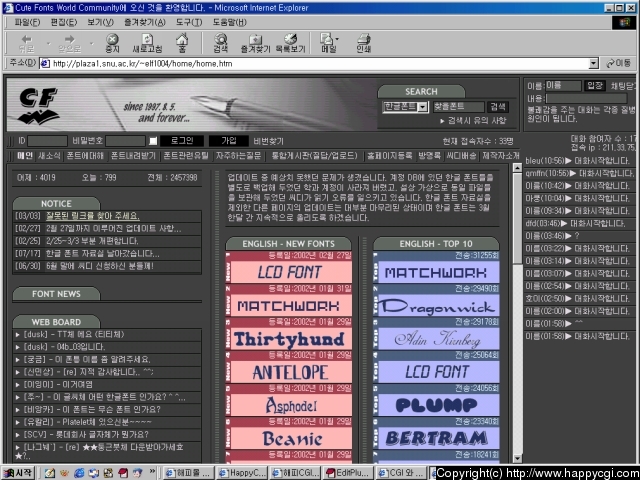Open the forward button history arrow

(91, 43)
